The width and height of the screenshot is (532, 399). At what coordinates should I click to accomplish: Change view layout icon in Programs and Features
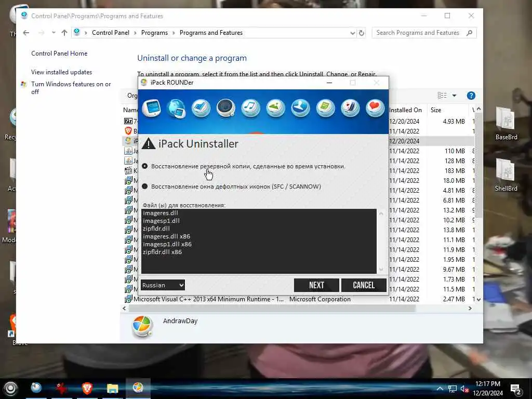tap(442, 96)
